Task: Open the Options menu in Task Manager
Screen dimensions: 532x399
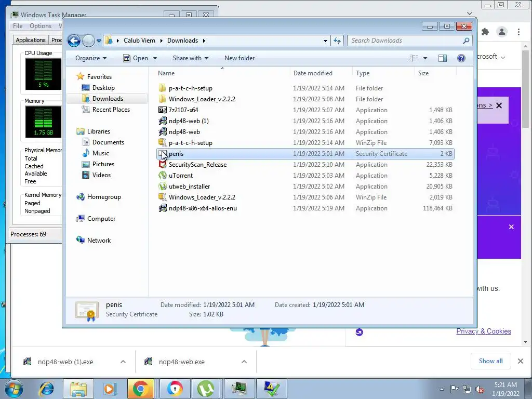Action: point(41,26)
